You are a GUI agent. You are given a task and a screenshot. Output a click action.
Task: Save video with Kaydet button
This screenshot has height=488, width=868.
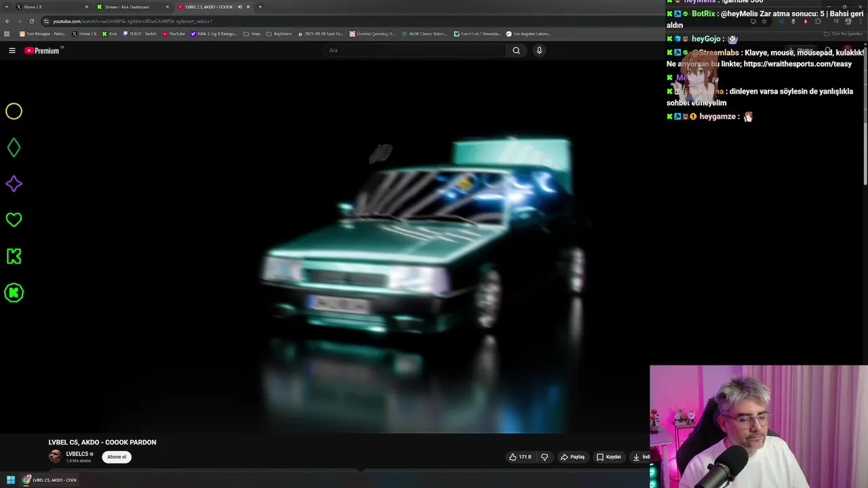click(x=609, y=457)
